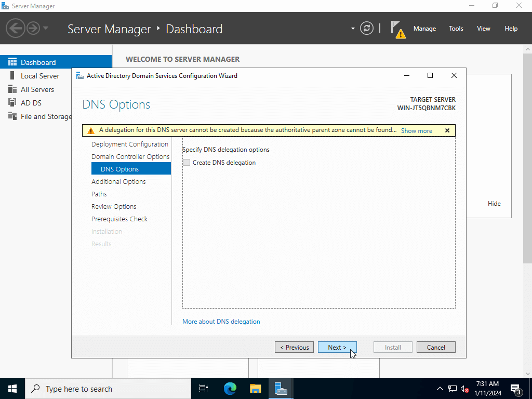Launch Microsoft Edge from taskbar
532x399 pixels.
pyautogui.click(x=230, y=389)
